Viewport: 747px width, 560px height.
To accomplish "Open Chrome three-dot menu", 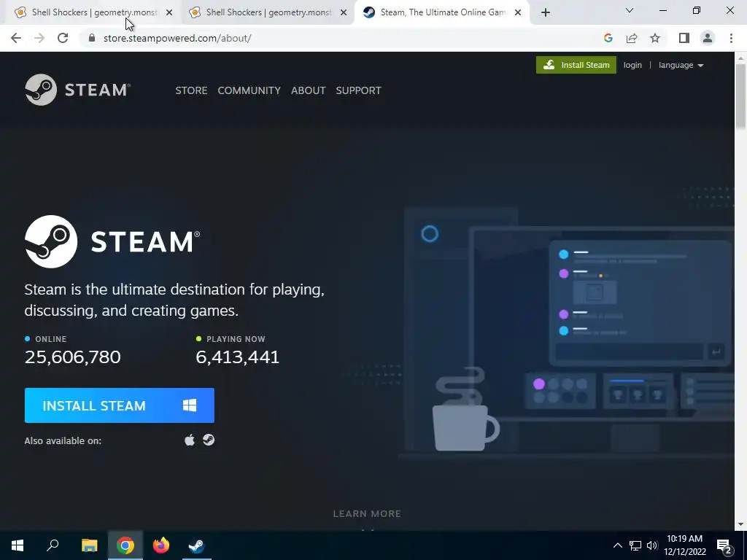I will click(x=731, y=38).
